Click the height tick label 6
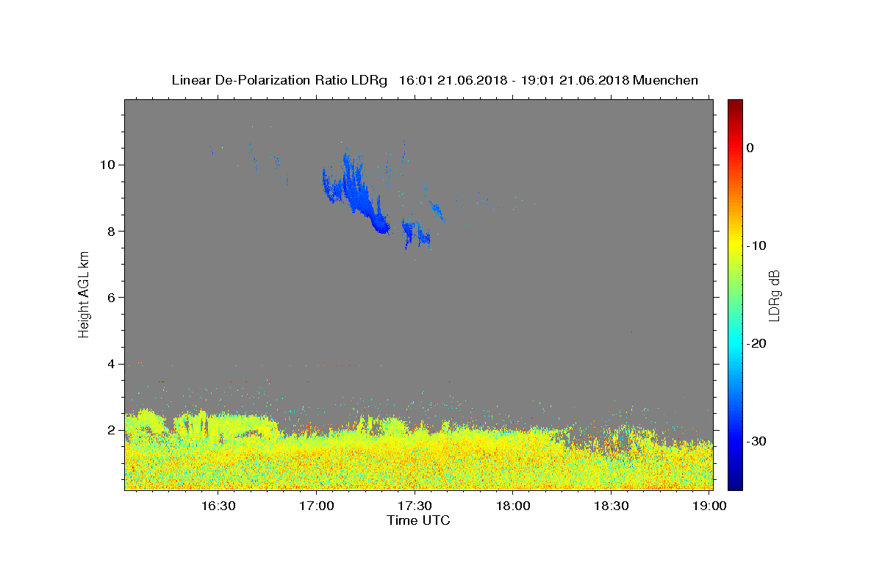The width and height of the screenshot is (882, 588). click(x=112, y=297)
